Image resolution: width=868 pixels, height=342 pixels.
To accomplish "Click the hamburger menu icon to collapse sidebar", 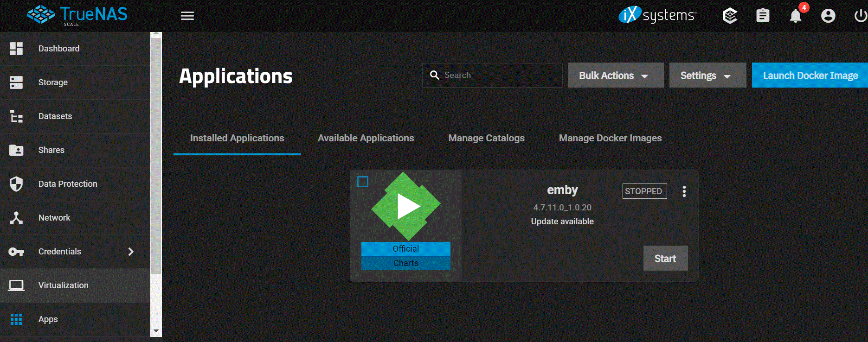I will click(x=187, y=16).
